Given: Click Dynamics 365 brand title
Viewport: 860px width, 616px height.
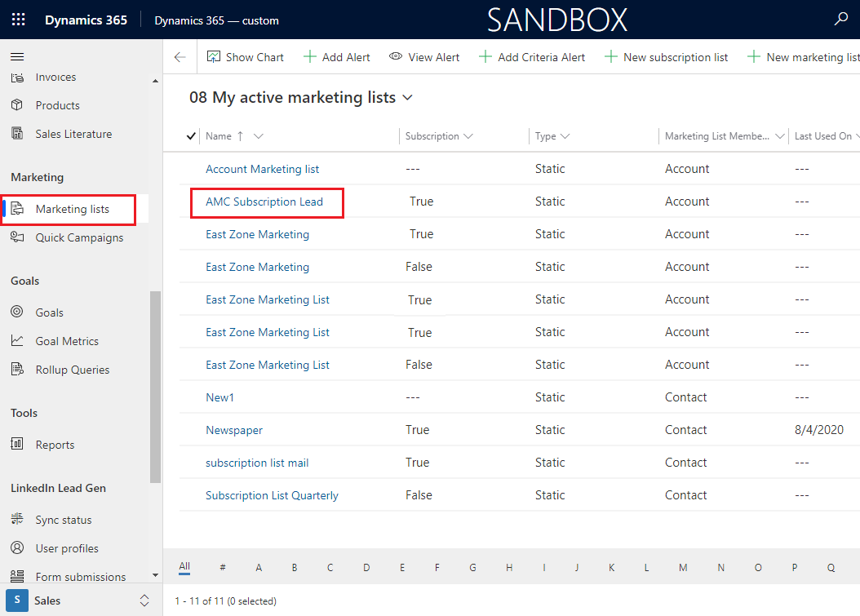Looking at the screenshot, I should [86, 20].
